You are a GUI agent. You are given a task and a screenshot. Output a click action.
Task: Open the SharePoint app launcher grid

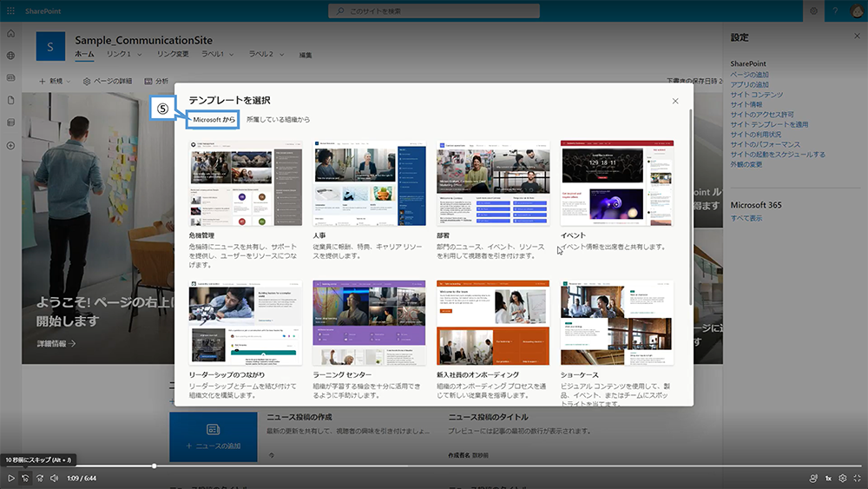pyautogui.click(x=10, y=10)
